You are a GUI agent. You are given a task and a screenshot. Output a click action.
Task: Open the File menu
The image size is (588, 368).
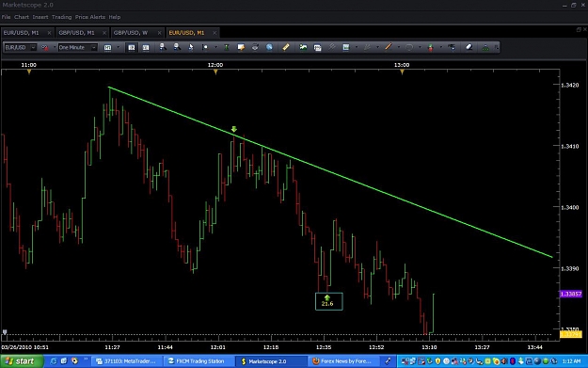coord(6,17)
